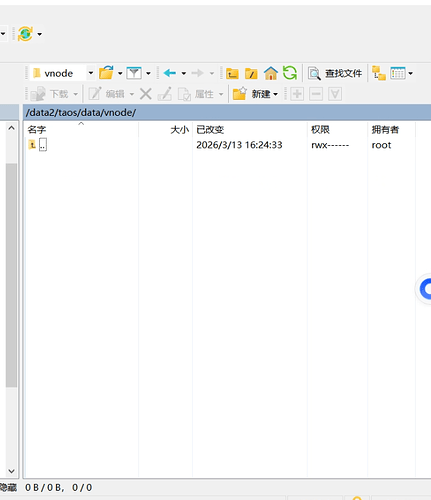The image size is (431, 500).
Task: Expand the back history dropdown arrow
Action: click(x=184, y=73)
